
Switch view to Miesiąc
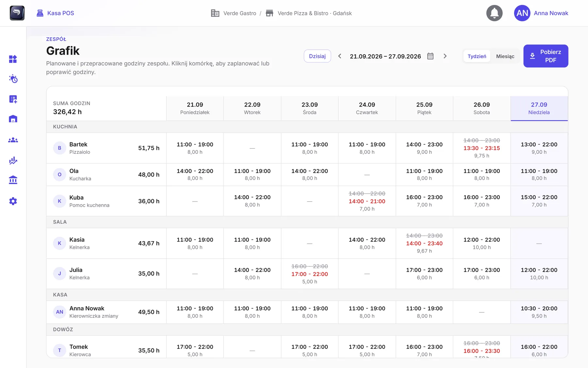pos(505,56)
